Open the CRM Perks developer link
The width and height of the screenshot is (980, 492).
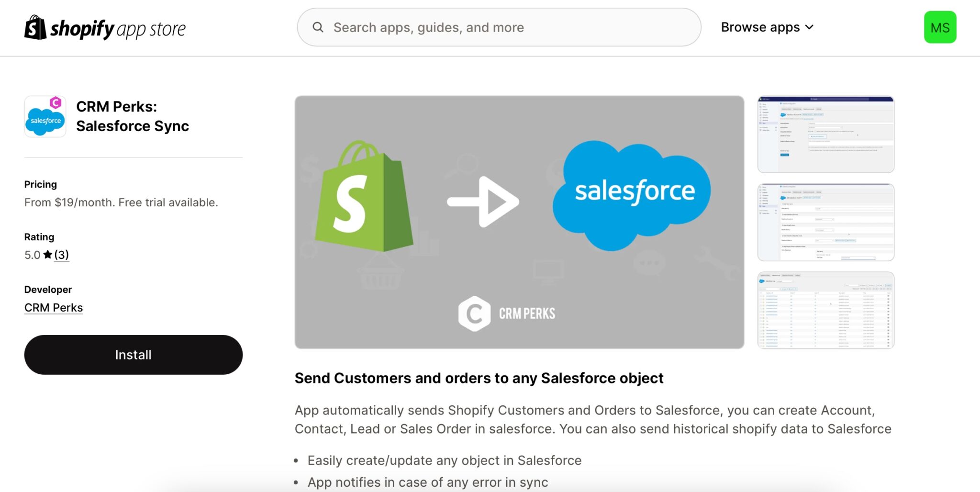pyautogui.click(x=53, y=307)
